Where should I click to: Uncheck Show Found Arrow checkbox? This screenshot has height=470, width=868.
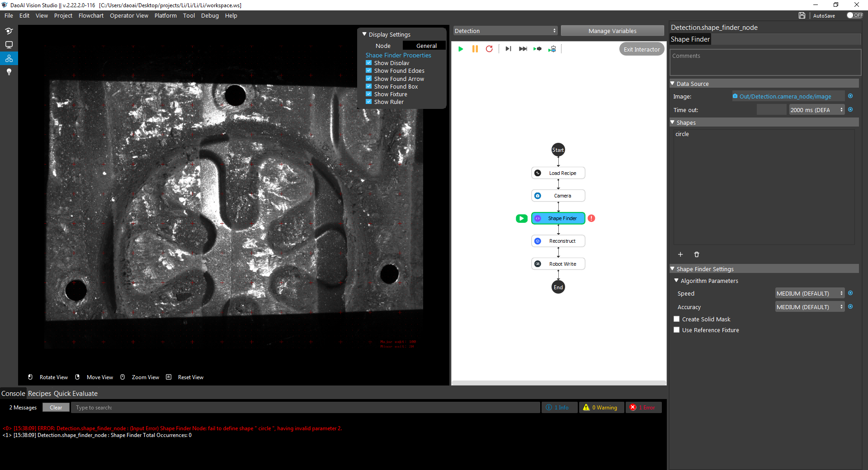click(368, 78)
